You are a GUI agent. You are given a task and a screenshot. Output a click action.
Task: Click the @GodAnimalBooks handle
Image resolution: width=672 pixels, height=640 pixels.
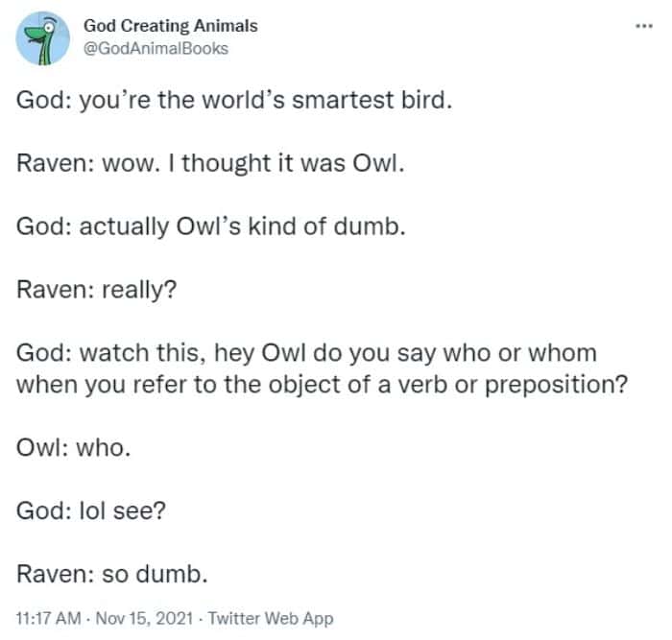coord(156,47)
